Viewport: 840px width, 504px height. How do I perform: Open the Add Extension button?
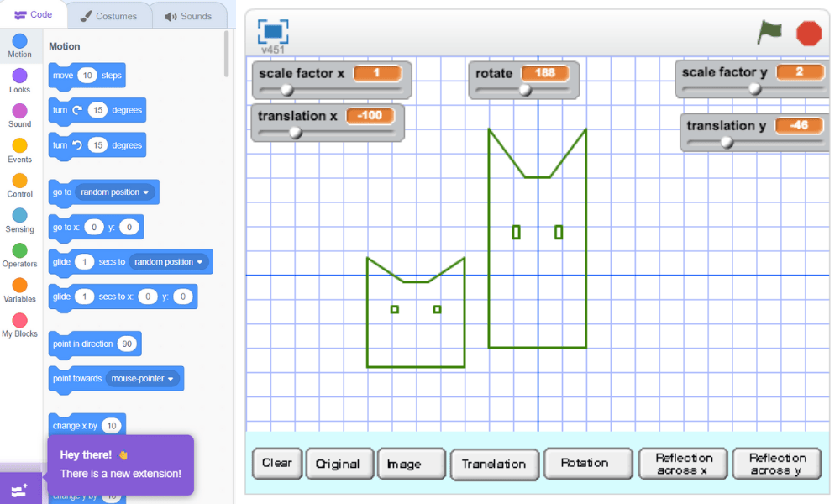pos(19,489)
